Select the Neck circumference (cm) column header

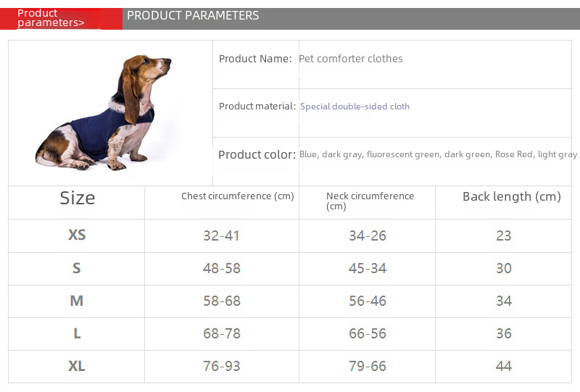pos(370,201)
